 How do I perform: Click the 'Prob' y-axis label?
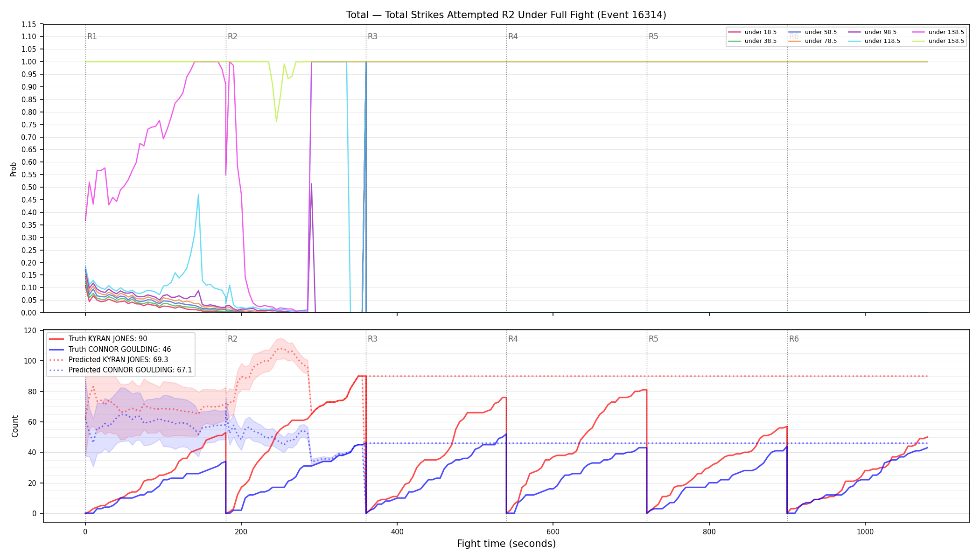pyautogui.click(x=14, y=169)
